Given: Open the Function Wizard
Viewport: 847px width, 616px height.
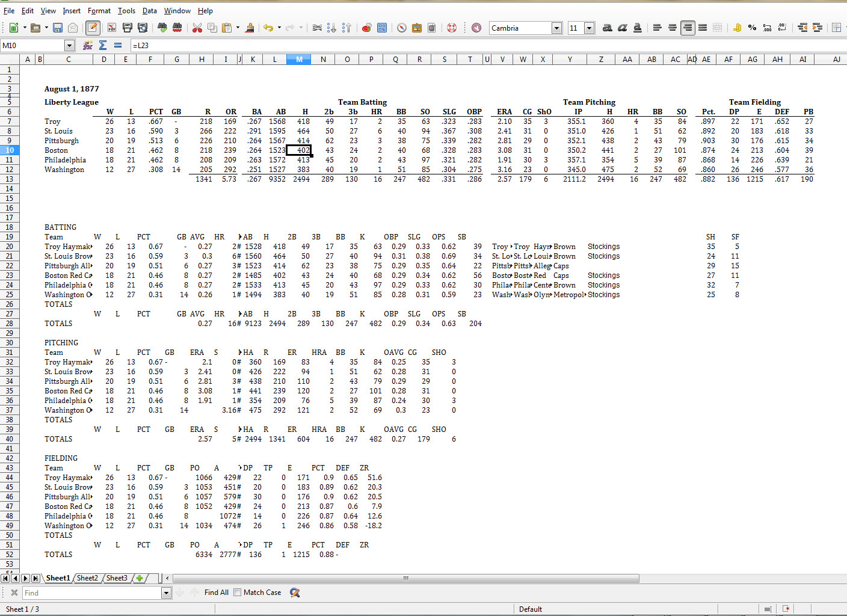Looking at the screenshot, I should [x=87, y=45].
